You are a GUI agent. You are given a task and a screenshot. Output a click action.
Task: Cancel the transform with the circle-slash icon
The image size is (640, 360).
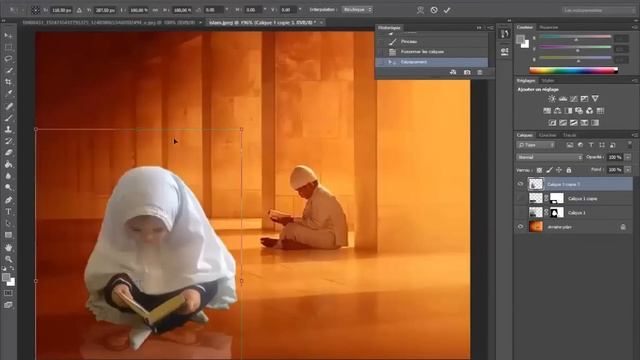(434, 10)
